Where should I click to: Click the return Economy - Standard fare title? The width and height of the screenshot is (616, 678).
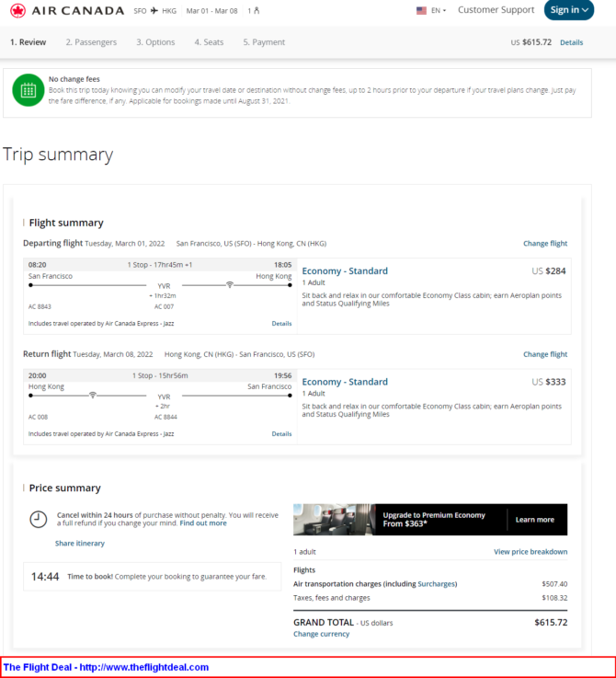(345, 382)
